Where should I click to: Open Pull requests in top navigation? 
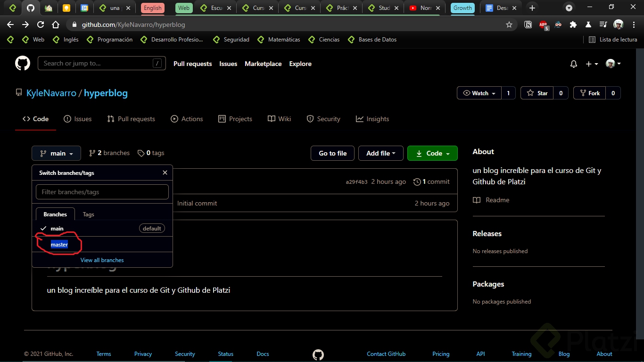pos(192,64)
